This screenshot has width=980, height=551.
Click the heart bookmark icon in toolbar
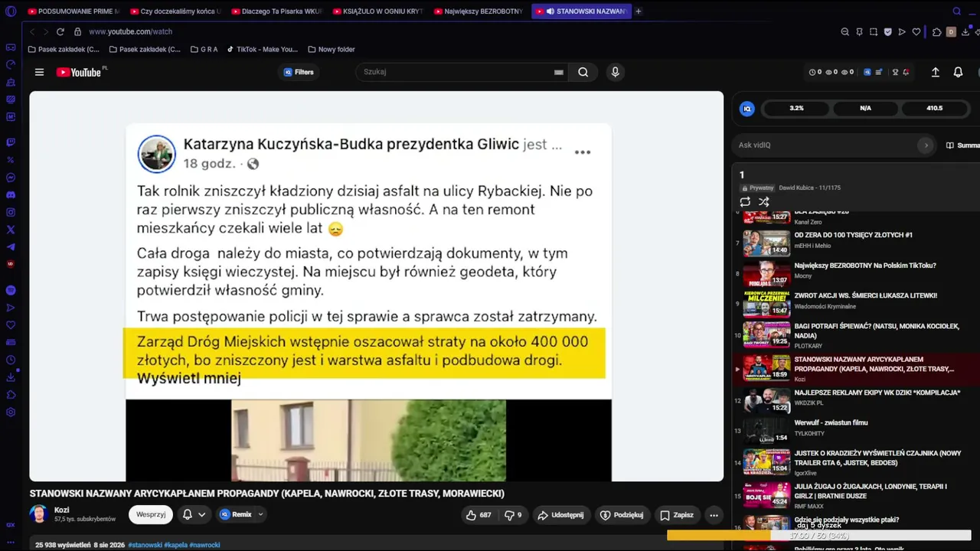916,31
